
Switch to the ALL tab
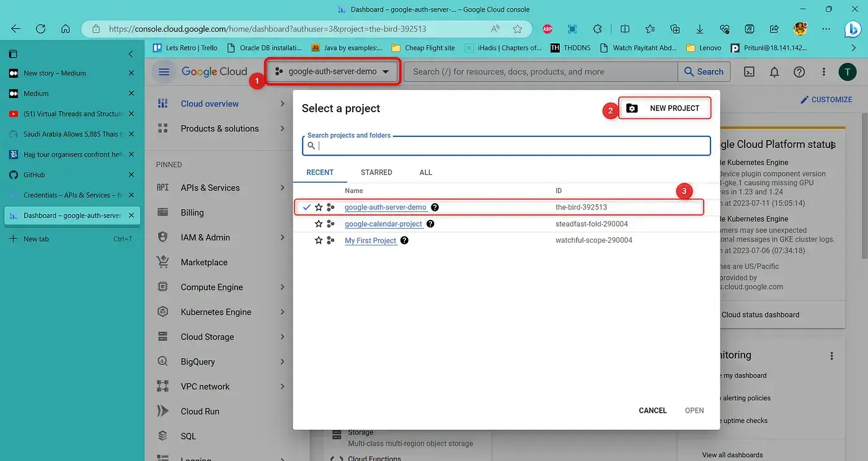425,172
